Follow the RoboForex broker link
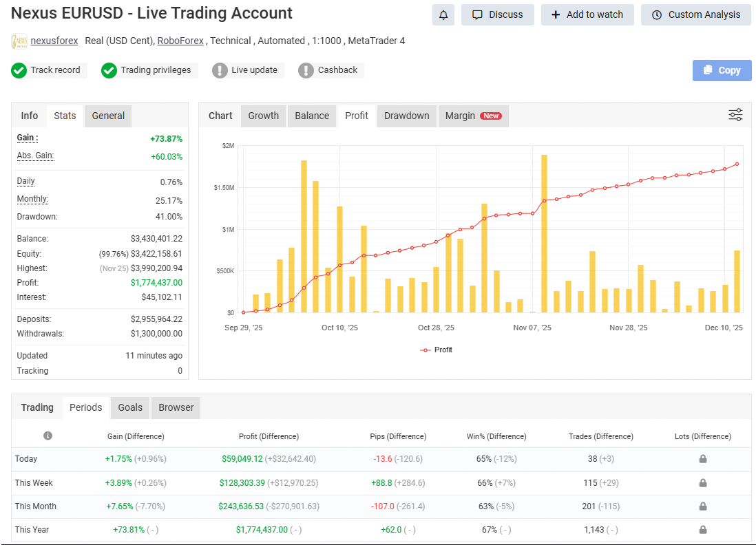The width and height of the screenshot is (756, 545). [x=180, y=41]
